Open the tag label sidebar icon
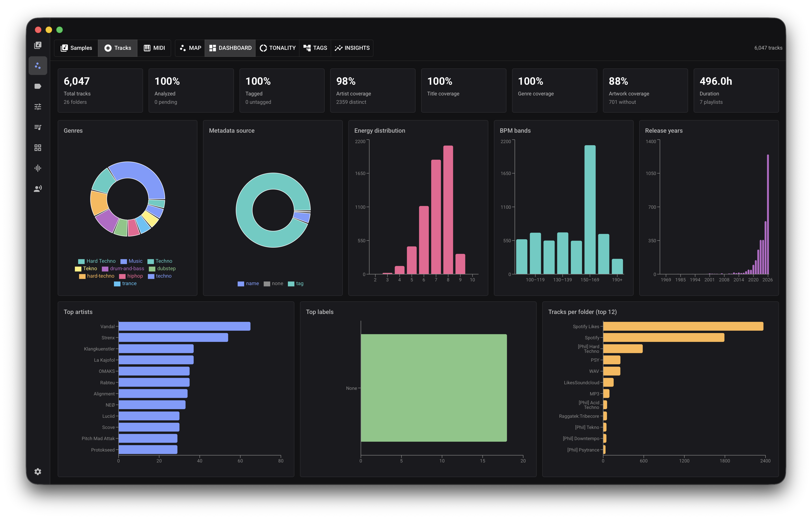Image resolution: width=812 pixels, height=519 pixels. click(38, 86)
